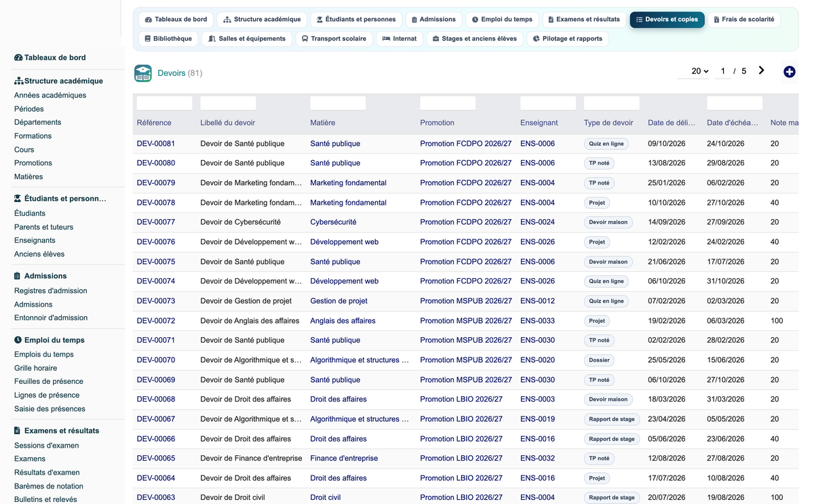The width and height of the screenshot is (814, 504).
Task: Click the chart icon on Pilotage et rapports
Action: coord(536,39)
